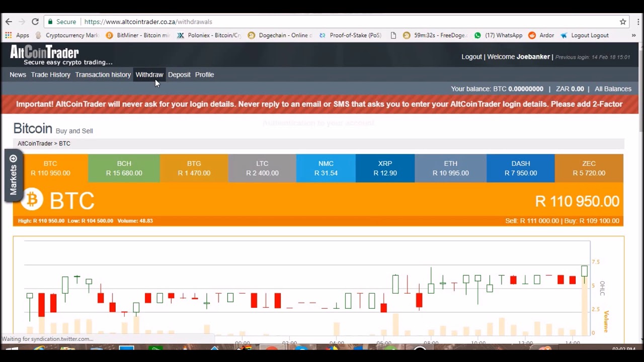The image size is (644, 362).
Task: Reload the page with the refresh icon
Action: (35, 22)
